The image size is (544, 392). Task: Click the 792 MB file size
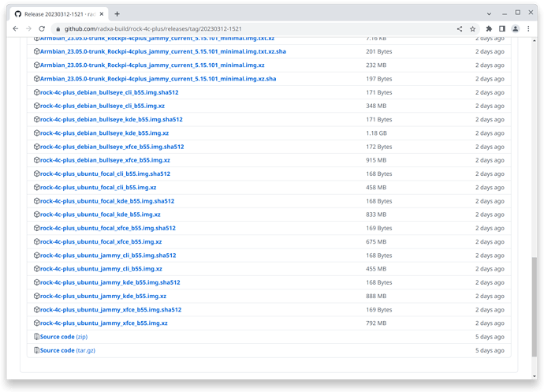tap(376, 323)
